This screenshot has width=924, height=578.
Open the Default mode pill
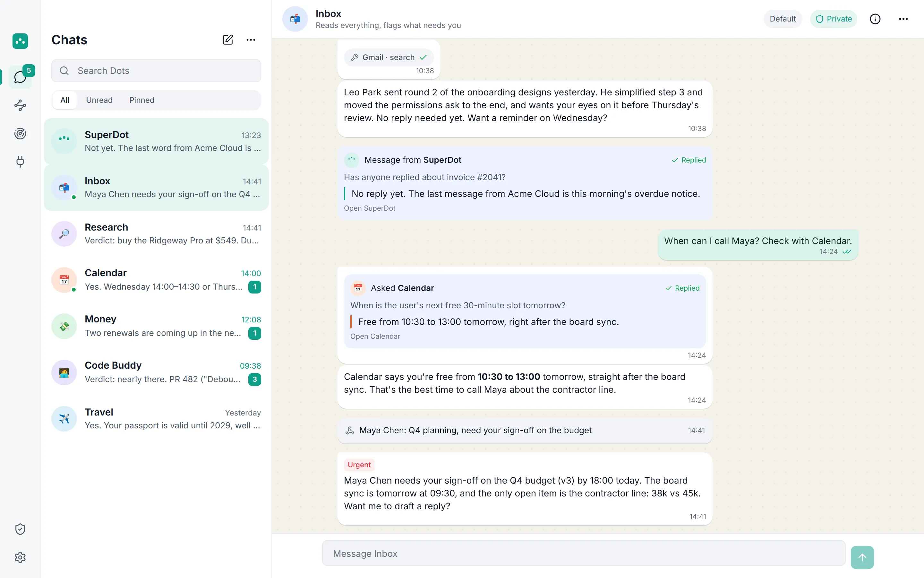pyautogui.click(x=783, y=19)
